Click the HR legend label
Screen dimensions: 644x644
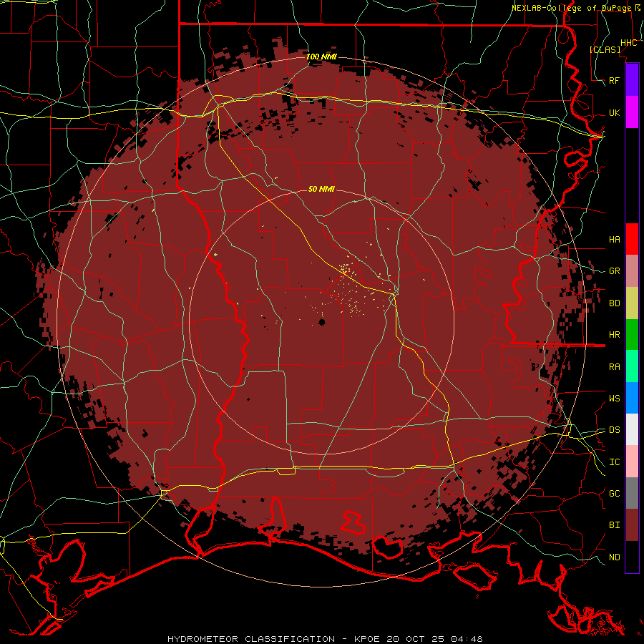pyautogui.click(x=614, y=335)
